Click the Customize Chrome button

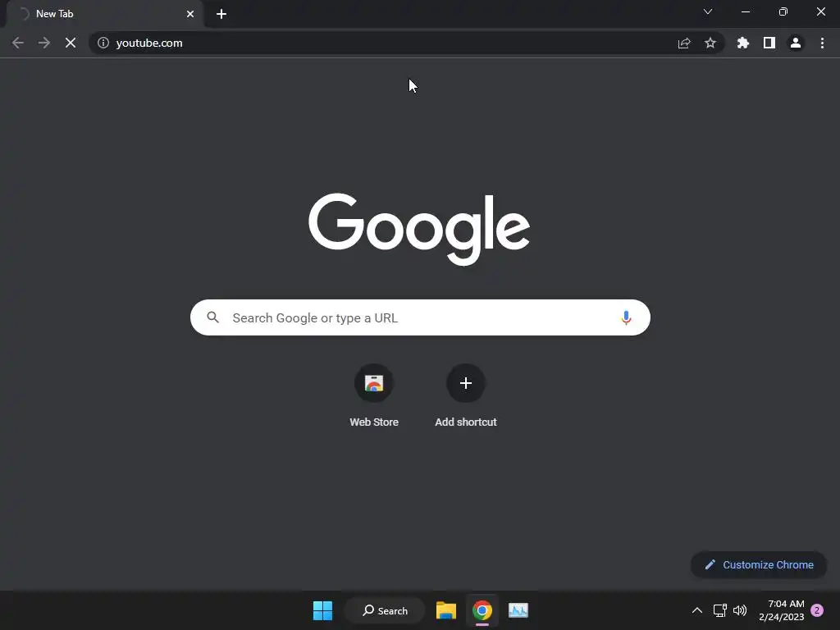pyautogui.click(x=759, y=564)
